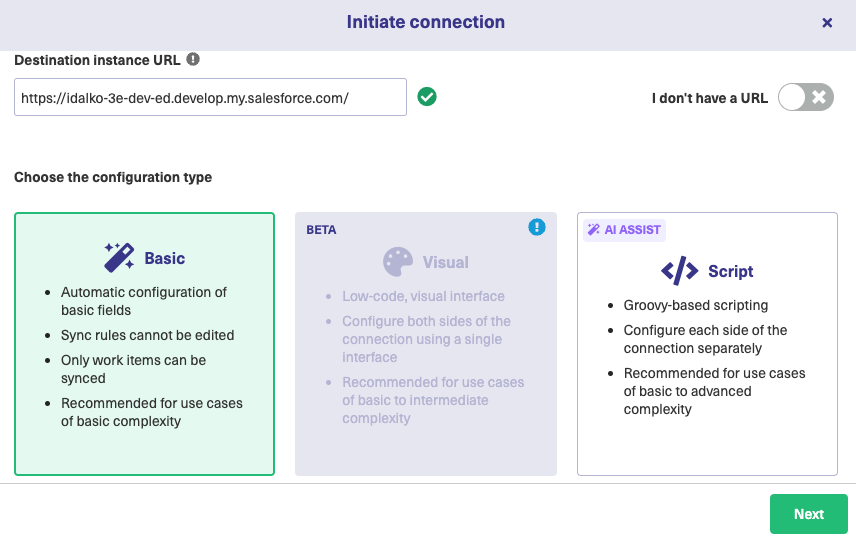Click the I don't have a URL label
The image size is (856, 539).
710,98
